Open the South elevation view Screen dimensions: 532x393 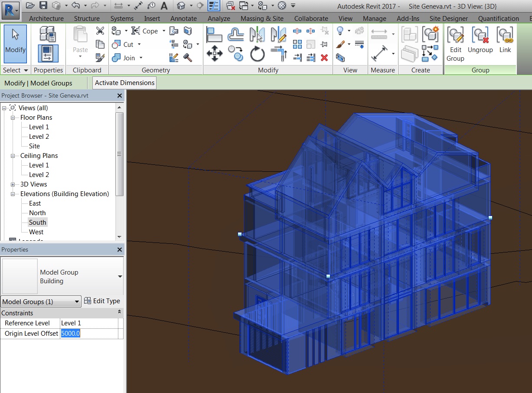coord(37,222)
